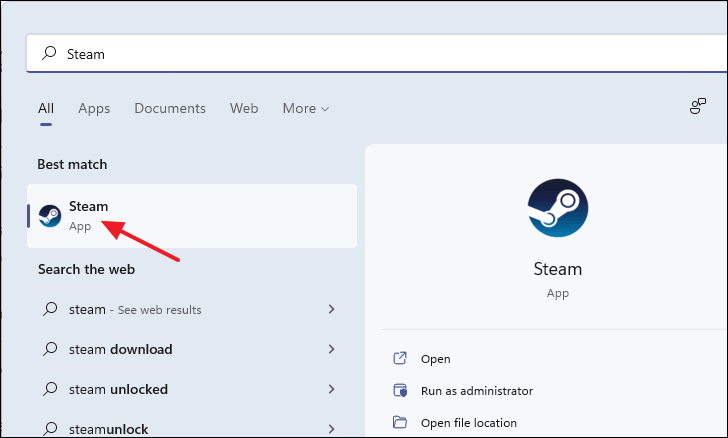Switch to the Apps tab
The height and width of the screenshot is (438, 728).
point(94,109)
